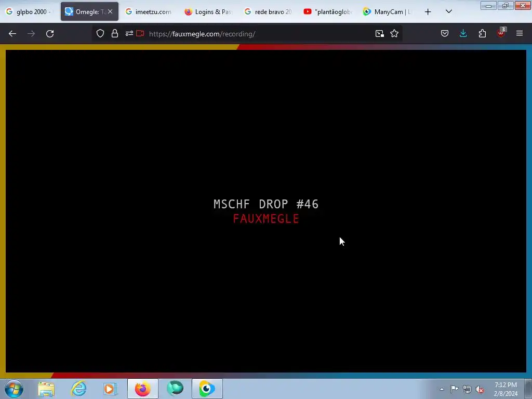Image resolution: width=532 pixels, height=399 pixels.
Task: Open the Firefox hamburger menu
Action: 520,33
